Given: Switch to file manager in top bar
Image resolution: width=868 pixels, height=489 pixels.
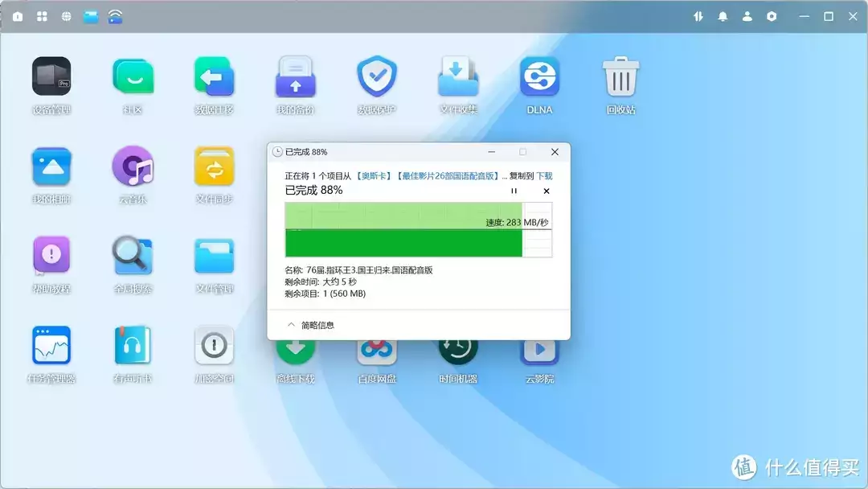Looking at the screenshot, I should [x=91, y=17].
